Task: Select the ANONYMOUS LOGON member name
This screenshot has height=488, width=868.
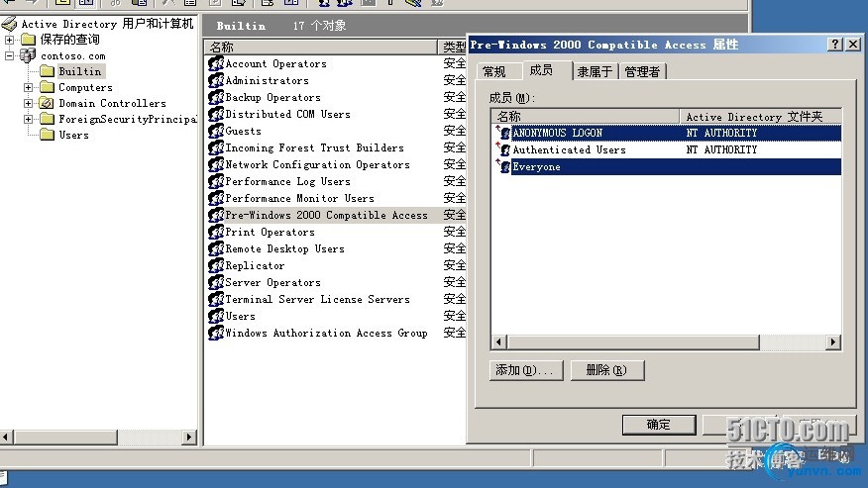Action: [x=557, y=133]
